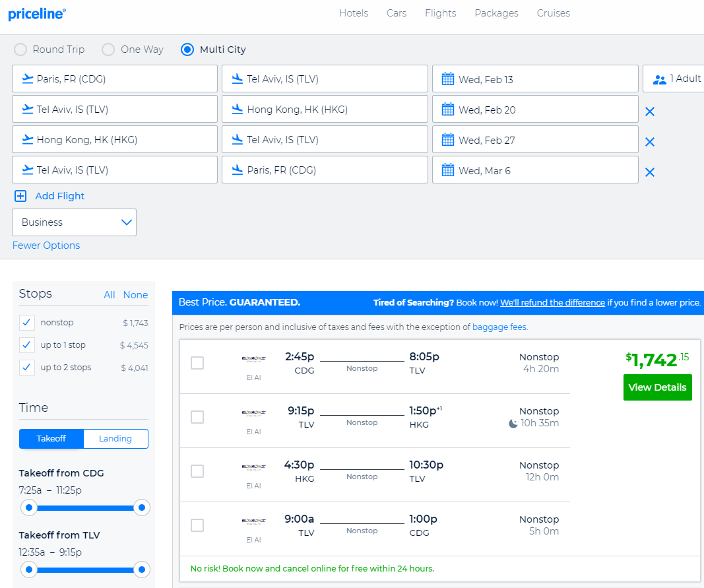Click the Add Flight plus icon
This screenshot has width=704, height=588.
[x=20, y=196]
